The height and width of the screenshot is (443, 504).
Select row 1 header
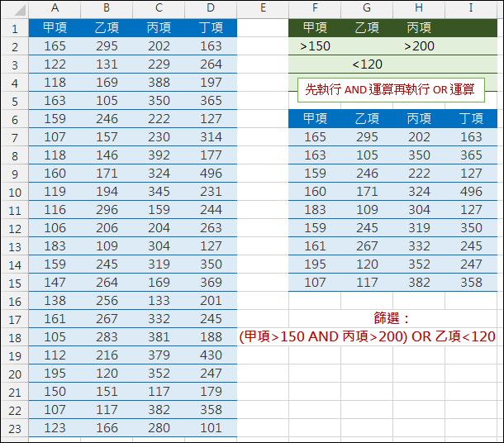[x=15, y=29]
